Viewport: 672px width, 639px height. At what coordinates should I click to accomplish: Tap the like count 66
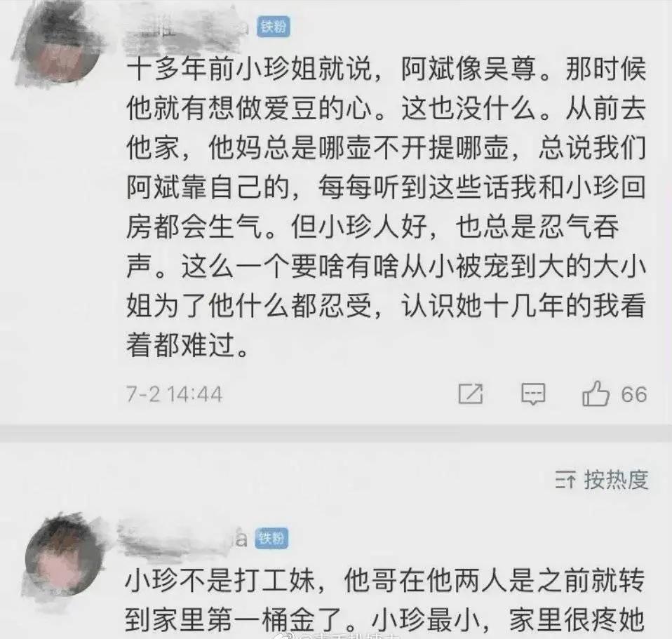[634, 394]
